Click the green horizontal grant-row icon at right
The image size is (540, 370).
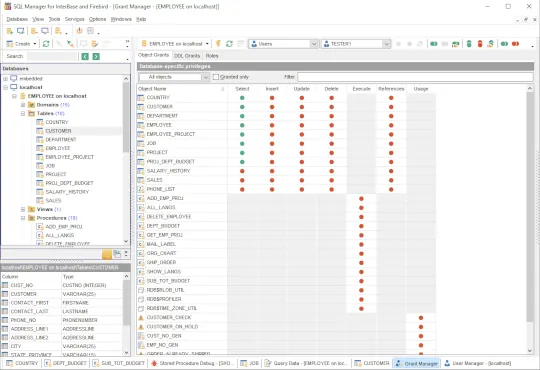504,44
